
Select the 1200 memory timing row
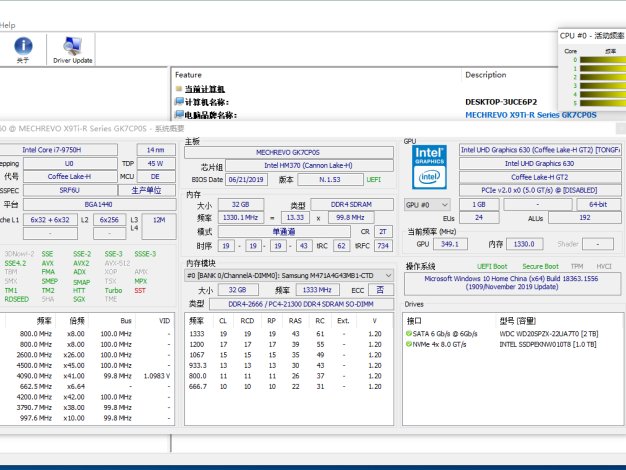click(x=289, y=344)
